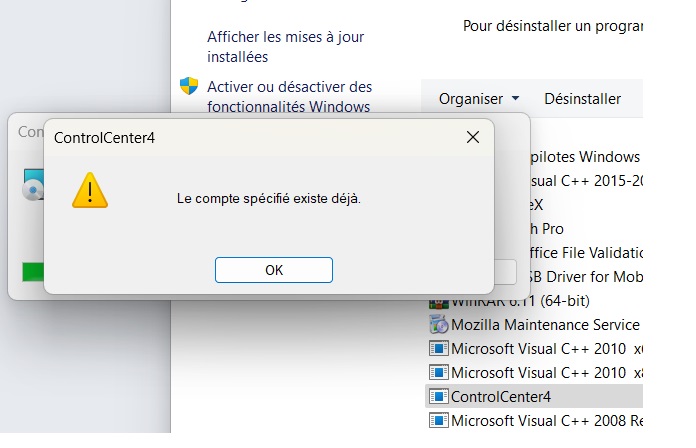Open the Organiser dropdown menu
The image size is (696, 448).
tap(479, 99)
